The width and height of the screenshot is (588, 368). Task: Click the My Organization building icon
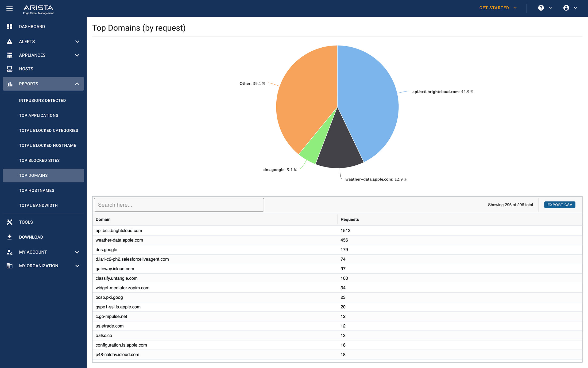9,266
